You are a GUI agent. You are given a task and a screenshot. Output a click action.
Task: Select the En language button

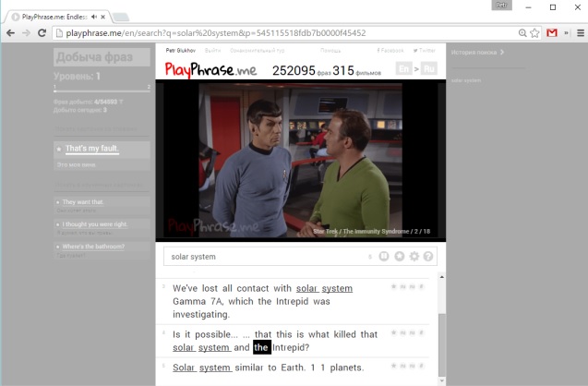pyautogui.click(x=404, y=68)
